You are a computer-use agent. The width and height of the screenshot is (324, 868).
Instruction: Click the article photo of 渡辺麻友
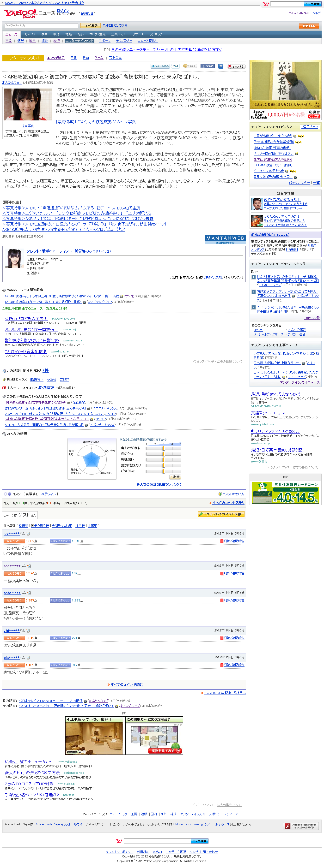(x=28, y=104)
